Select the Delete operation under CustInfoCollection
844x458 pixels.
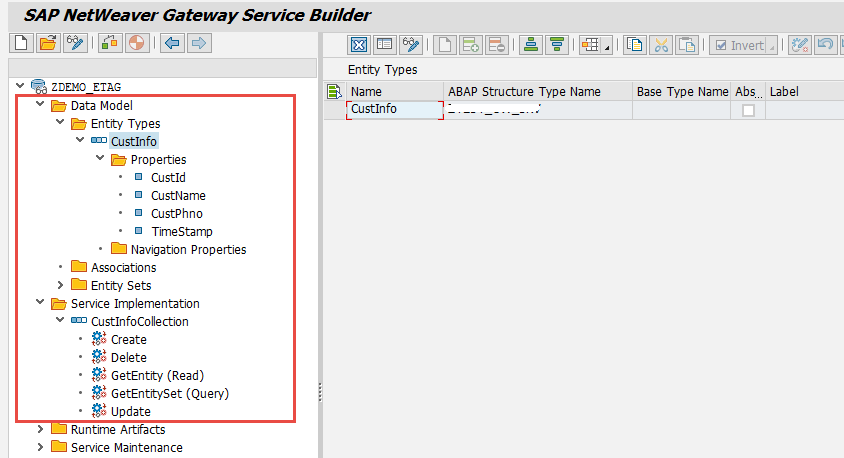[129, 357]
